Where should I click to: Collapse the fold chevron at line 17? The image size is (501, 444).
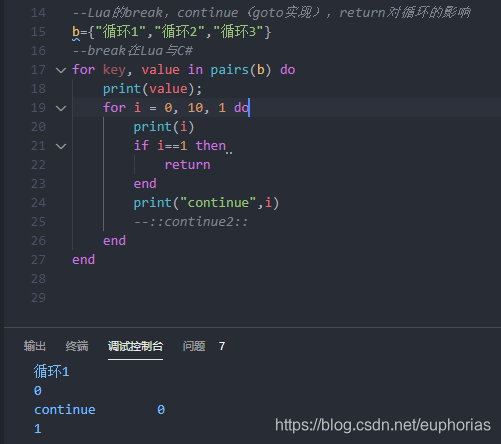coord(61,70)
